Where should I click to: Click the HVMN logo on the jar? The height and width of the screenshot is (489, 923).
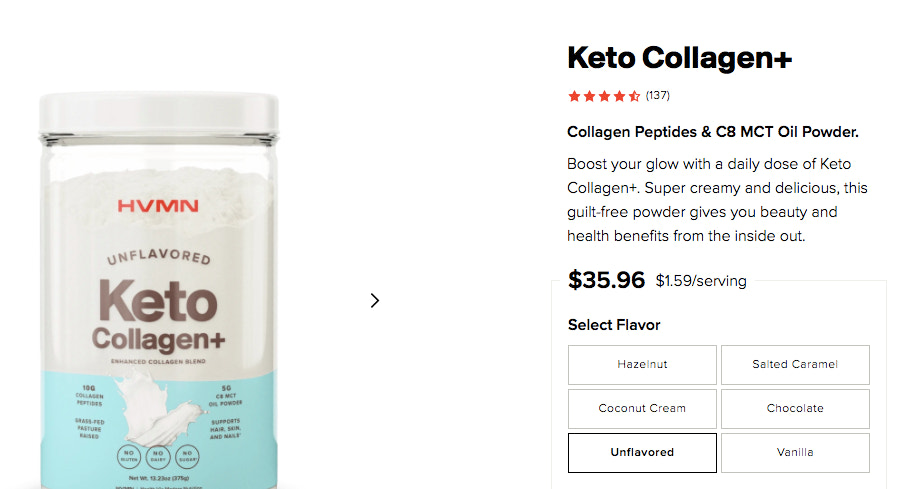pos(158,206)
